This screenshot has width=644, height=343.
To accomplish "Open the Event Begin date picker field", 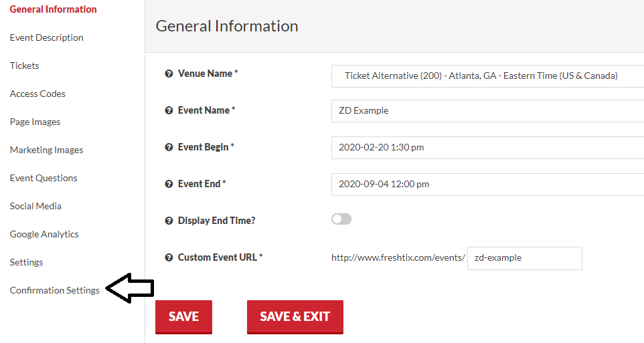I will [487, 148].
